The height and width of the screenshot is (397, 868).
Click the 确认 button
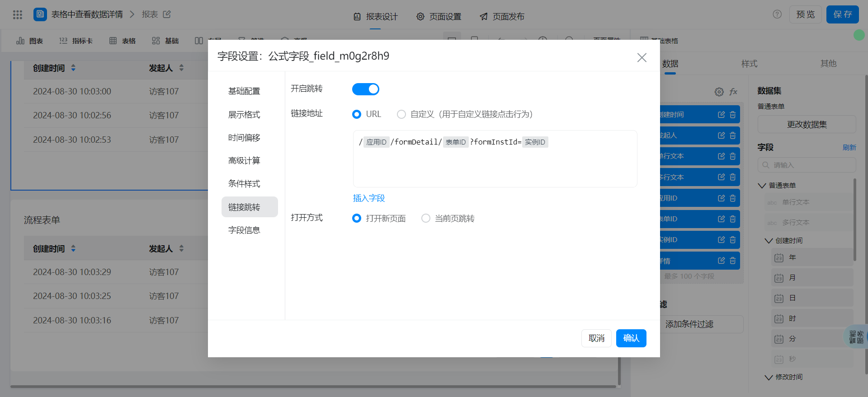(631, 338)
